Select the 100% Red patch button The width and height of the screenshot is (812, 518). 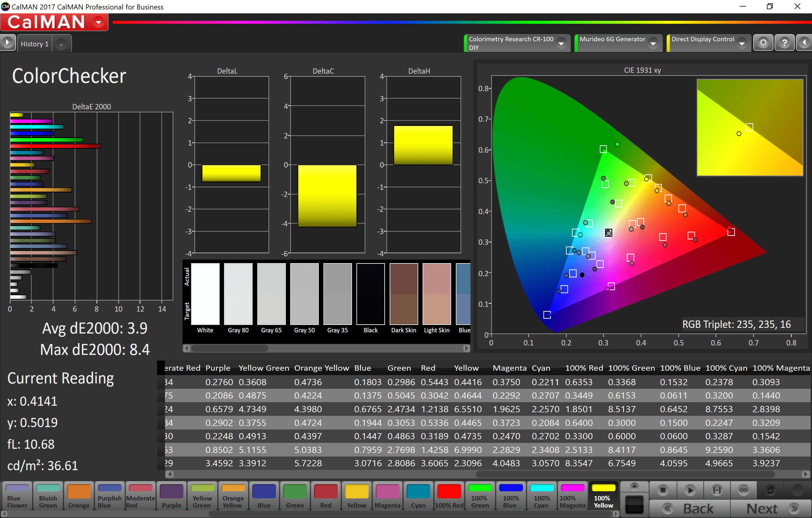449,496
